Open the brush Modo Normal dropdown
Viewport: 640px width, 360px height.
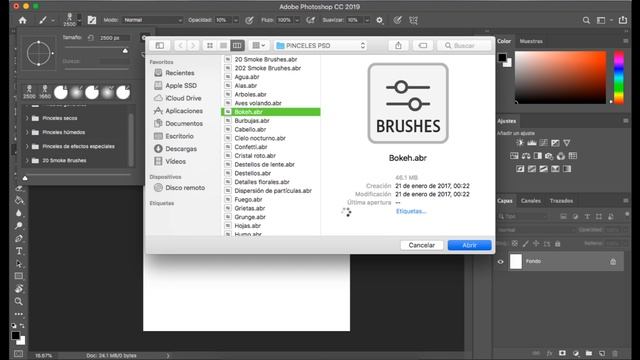pos(153,20)
